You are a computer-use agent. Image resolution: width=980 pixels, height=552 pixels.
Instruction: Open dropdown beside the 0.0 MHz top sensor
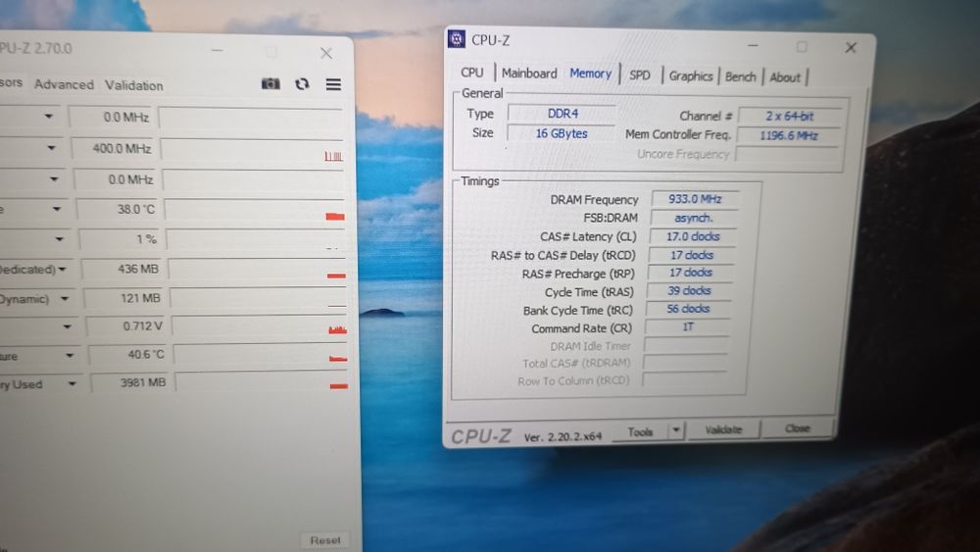pos(49,117)
